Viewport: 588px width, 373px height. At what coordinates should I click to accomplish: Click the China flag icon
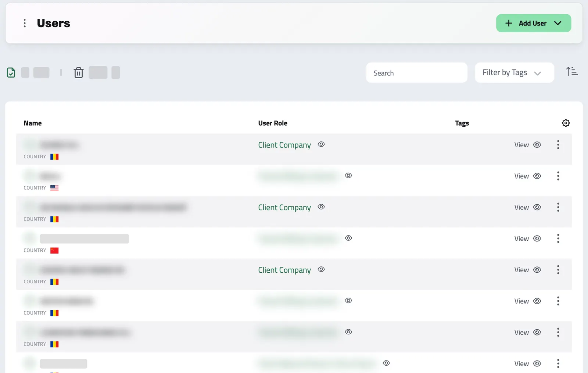(x=54, y=250)
